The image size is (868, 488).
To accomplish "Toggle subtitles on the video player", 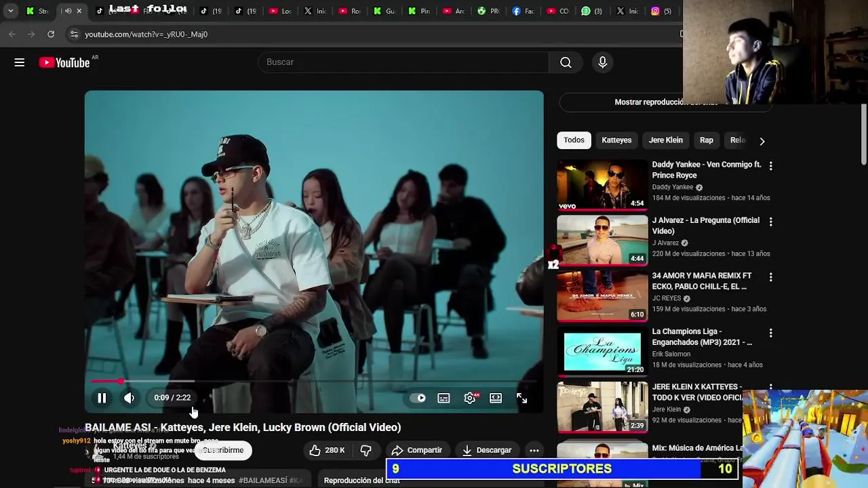I will (443, 398).
